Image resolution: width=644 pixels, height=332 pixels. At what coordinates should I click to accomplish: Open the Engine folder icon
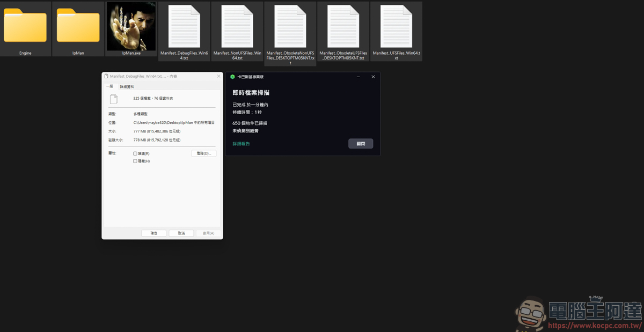click(x=25, y=25)
